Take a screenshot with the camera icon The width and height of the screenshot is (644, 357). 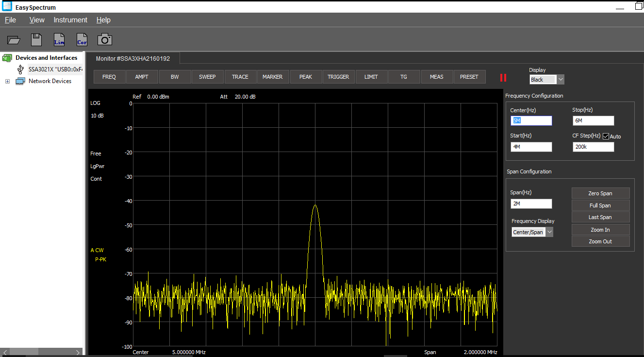pyautogui.click(x=105, y=40)
